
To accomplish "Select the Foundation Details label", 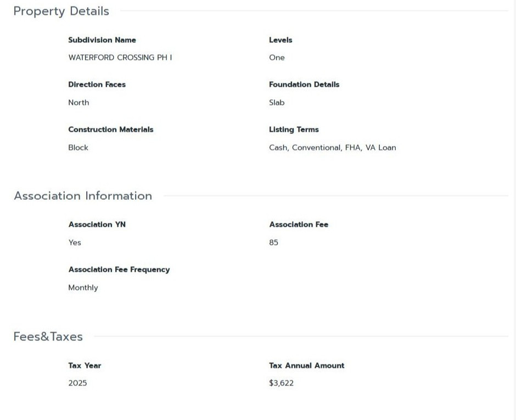I will coord(304,85).
